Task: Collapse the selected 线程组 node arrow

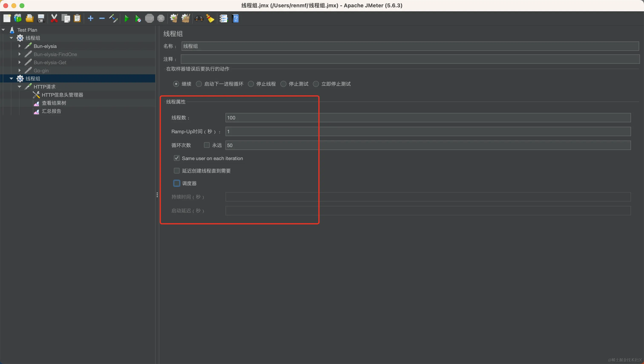Action: 11,79
